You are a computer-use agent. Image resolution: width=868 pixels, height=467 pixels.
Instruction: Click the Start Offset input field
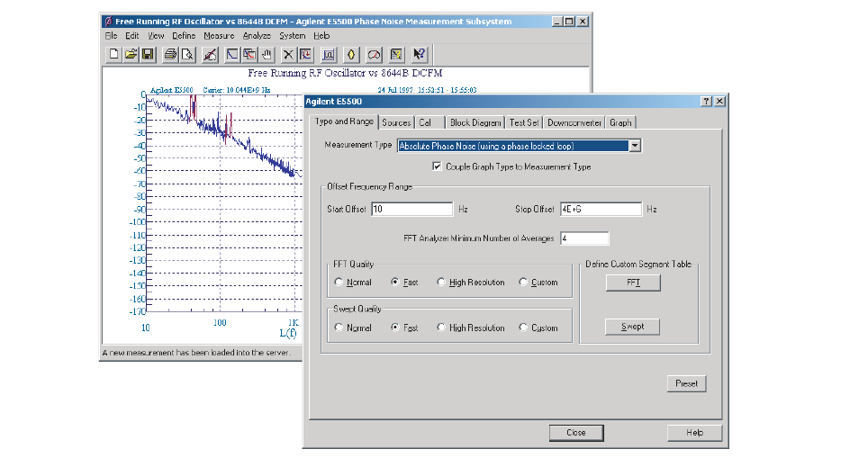[411, 210]
